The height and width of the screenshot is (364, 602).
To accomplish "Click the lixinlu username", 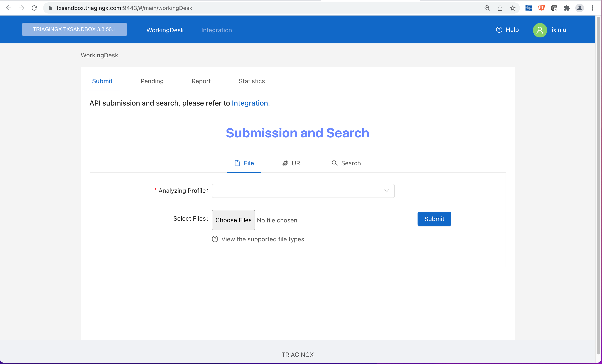I will tap(558, 30).
